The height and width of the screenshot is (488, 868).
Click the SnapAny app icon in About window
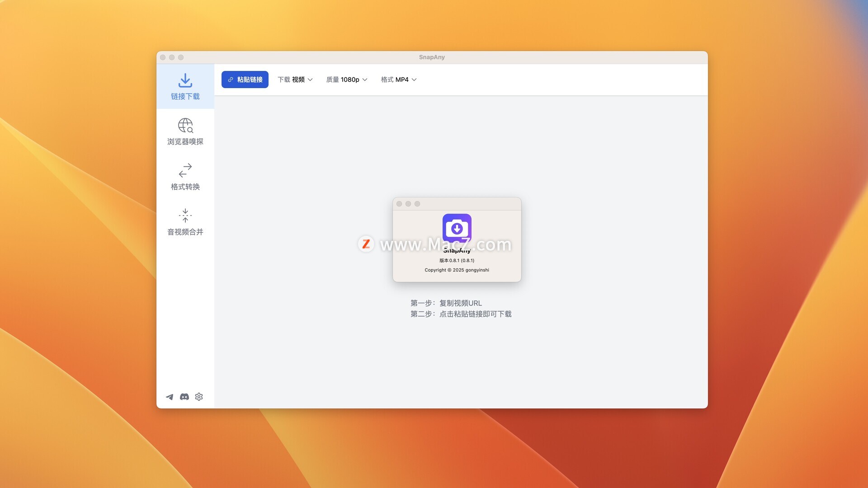pos(457,228)
